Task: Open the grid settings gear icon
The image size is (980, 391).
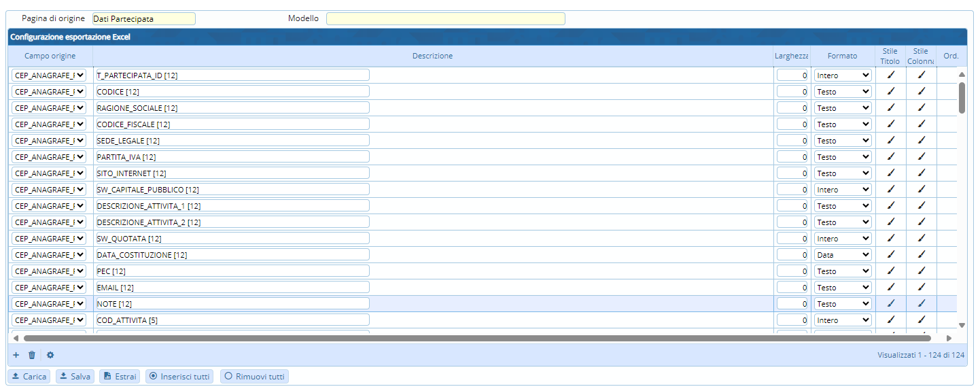Action: [50, 355]
